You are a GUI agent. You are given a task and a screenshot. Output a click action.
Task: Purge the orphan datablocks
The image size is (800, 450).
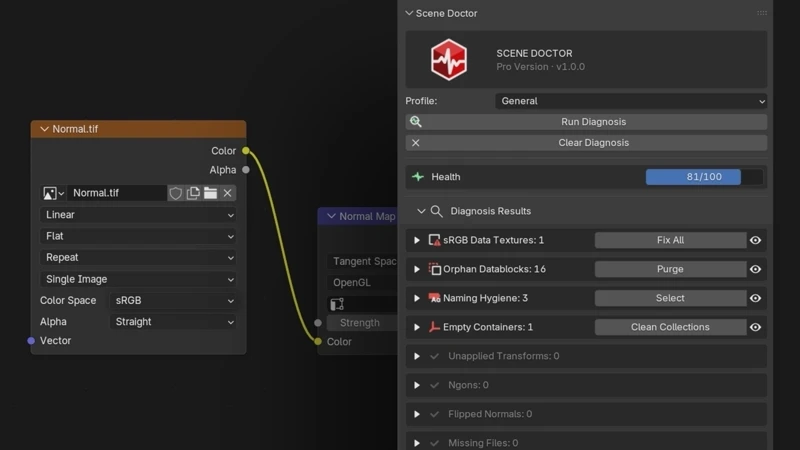coord(670,269)
